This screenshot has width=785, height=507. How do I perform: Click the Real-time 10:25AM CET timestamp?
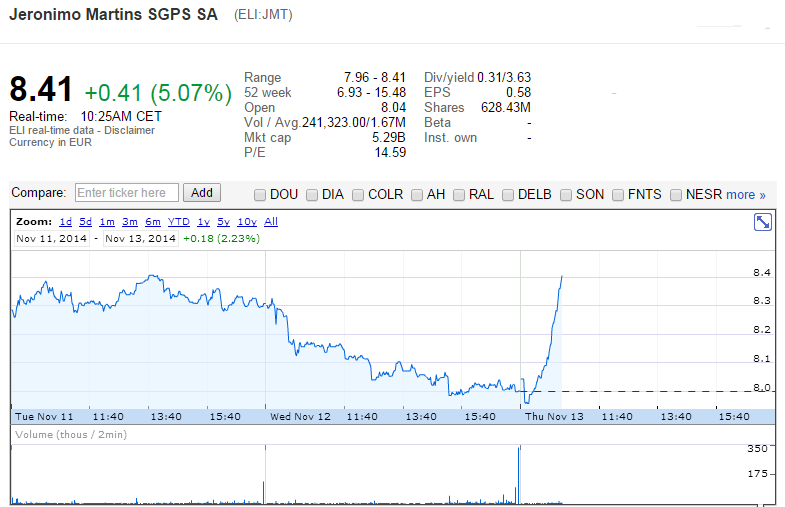85,117
